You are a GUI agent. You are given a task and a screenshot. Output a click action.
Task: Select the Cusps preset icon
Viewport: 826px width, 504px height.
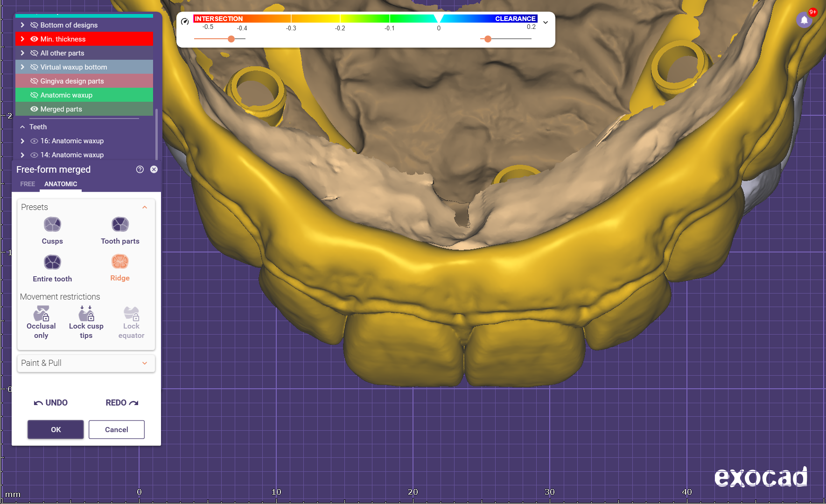(x=52, y=224)
